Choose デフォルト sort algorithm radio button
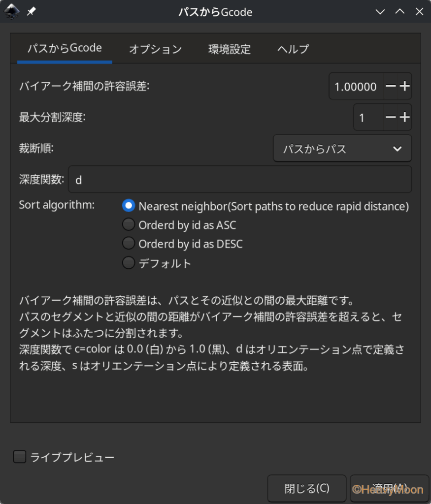Image resolution: width=431 pixels, height=504 pixels. 129,263
